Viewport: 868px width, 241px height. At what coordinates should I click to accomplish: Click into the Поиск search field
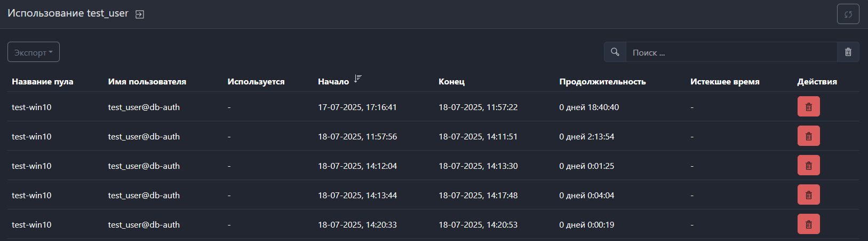731,52
